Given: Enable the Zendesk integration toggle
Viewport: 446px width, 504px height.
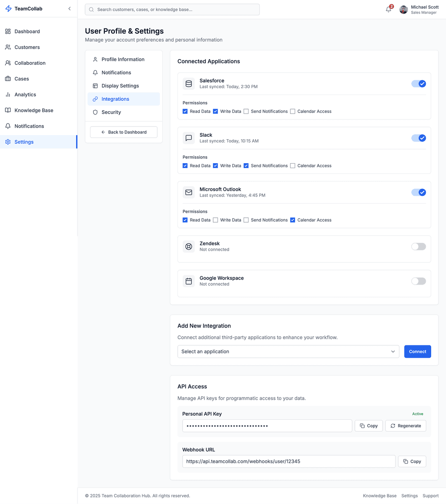Looking at the screenshot, I should [418, 247].
